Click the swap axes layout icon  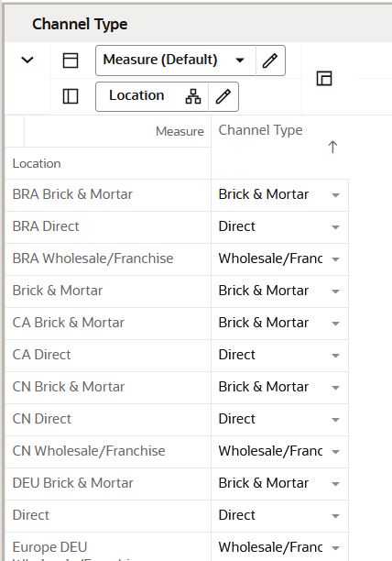324,78
